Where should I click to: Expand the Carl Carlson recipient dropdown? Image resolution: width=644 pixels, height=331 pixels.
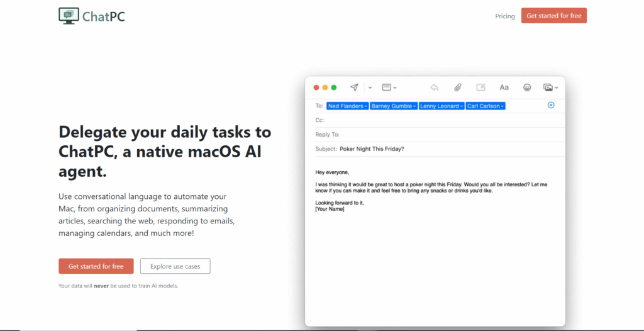tap(502, 106)
